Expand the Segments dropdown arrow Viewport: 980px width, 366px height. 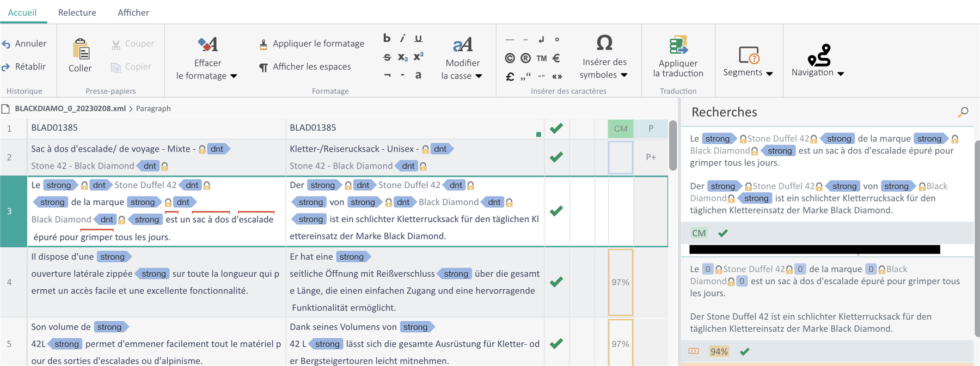pos(769,74)
